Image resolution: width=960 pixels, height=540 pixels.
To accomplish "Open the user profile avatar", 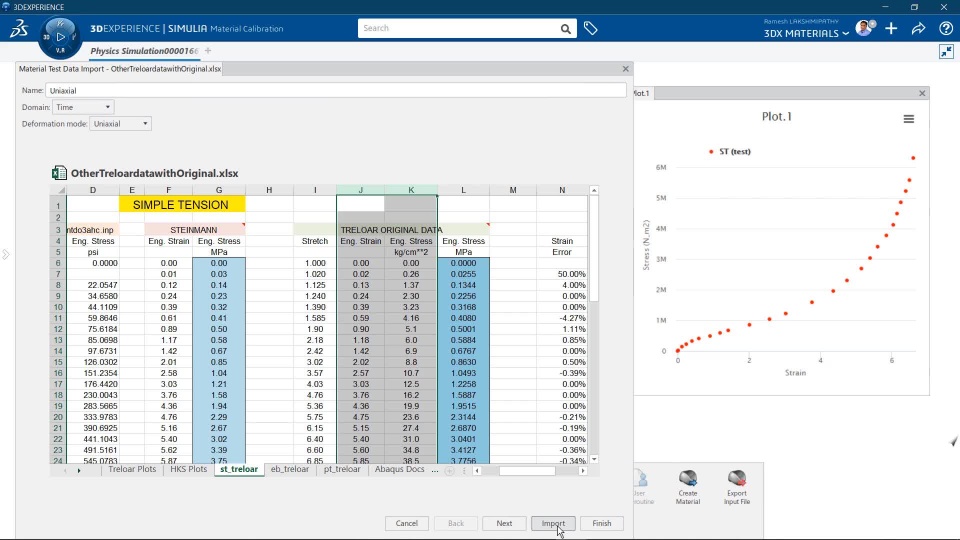I will point(864,28).
